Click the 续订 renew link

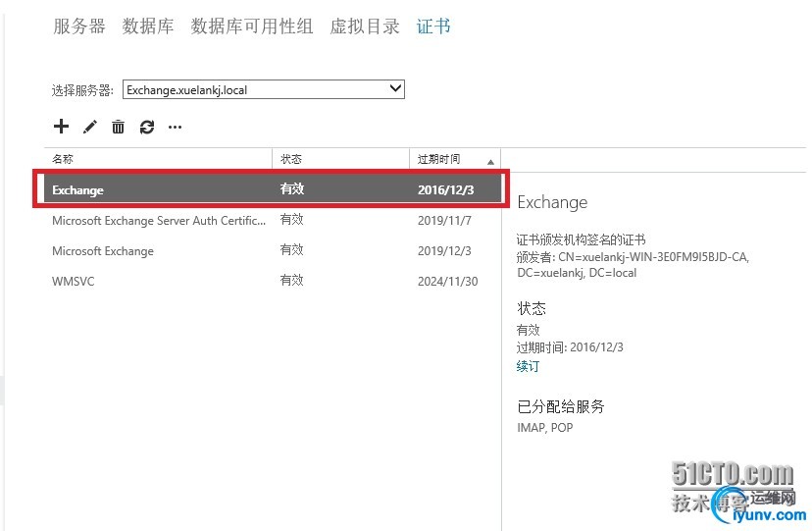[x=528, y=366]
